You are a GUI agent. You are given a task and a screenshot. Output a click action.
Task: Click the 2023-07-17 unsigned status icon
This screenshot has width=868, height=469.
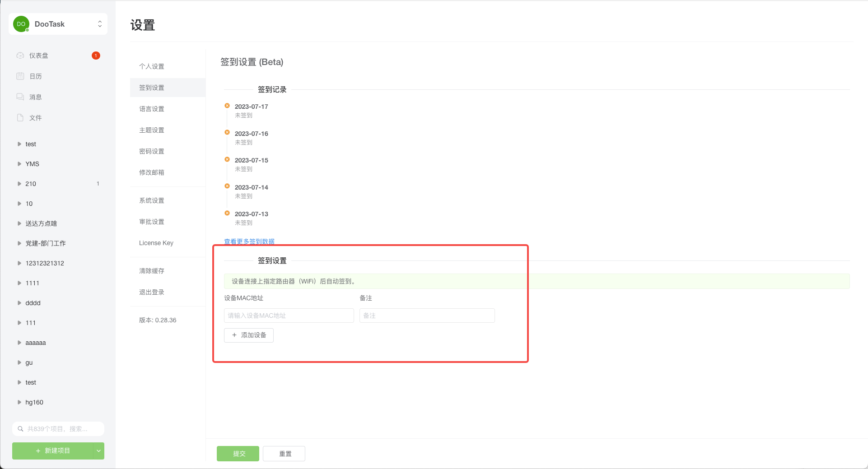coord(227,106)
